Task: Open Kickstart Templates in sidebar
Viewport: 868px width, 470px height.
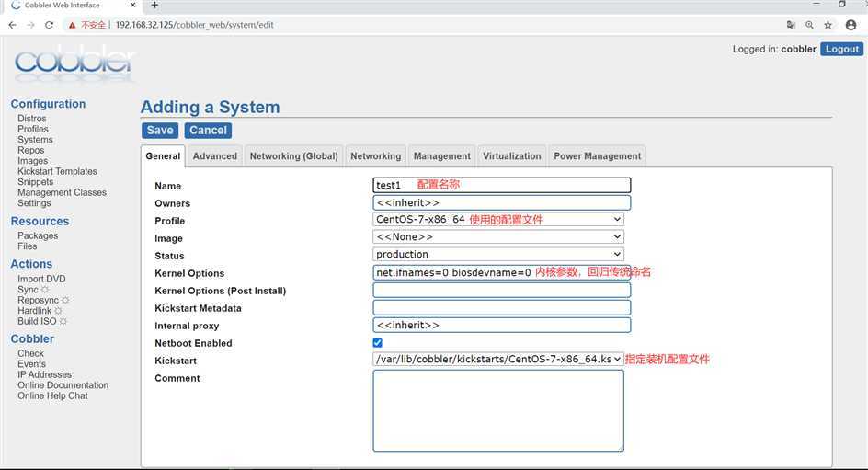Action: [x=57, y=171]
